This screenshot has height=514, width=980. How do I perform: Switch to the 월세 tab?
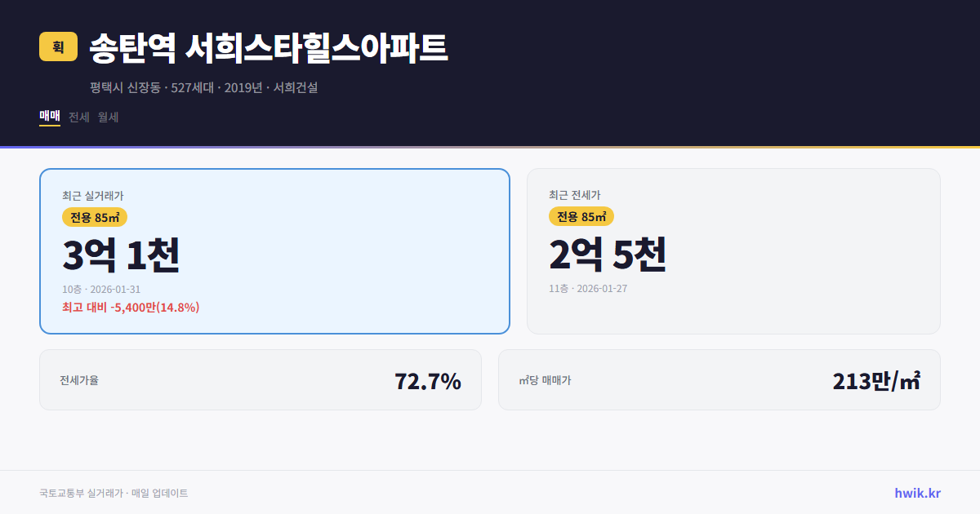[x=106, y=117]
